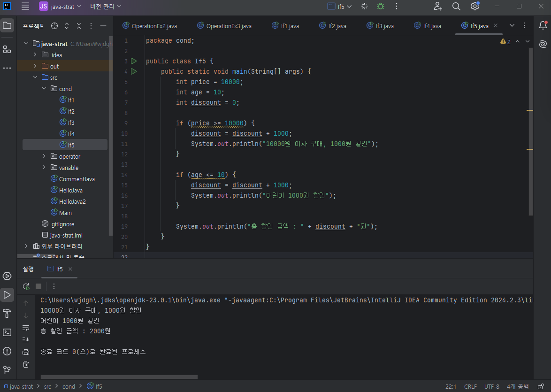Open the main hamburger menu
551x392 pixels.
[25, 6]
